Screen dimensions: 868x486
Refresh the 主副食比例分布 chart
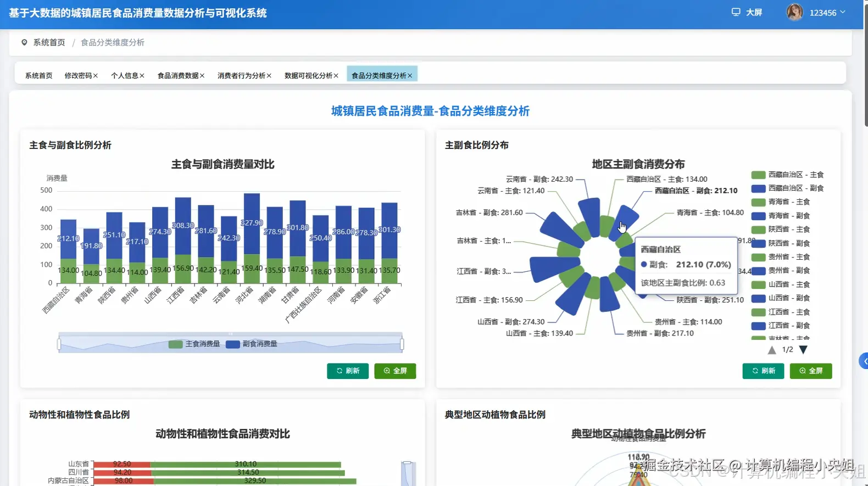tap(763, 371)
